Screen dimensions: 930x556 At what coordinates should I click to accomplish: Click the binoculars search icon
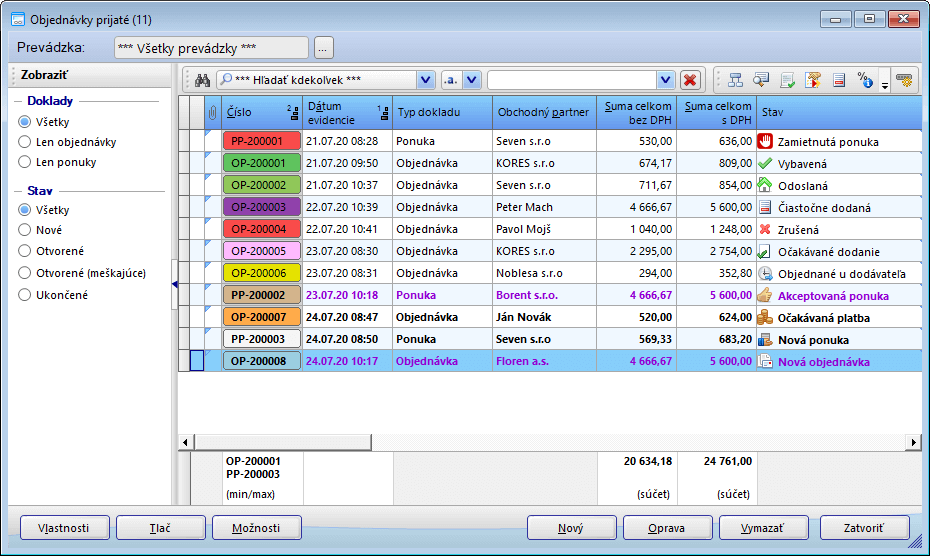tap(200, 80)
